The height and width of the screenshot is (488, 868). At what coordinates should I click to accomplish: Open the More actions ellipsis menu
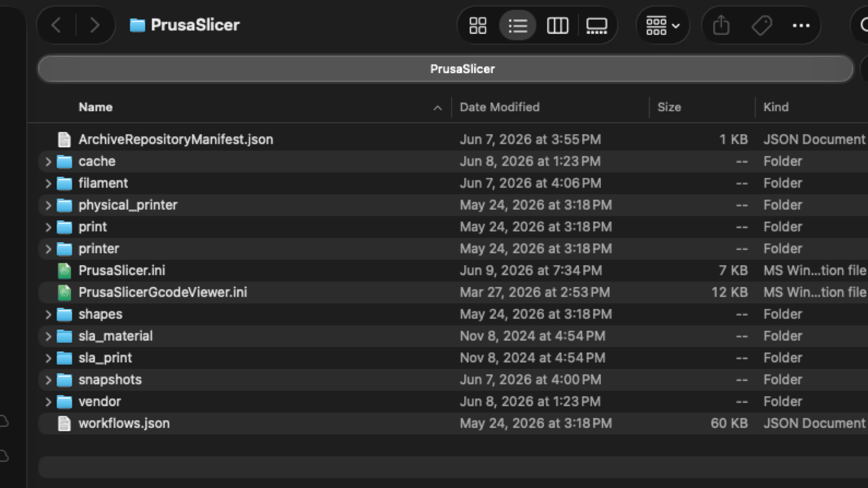(801, 25)
